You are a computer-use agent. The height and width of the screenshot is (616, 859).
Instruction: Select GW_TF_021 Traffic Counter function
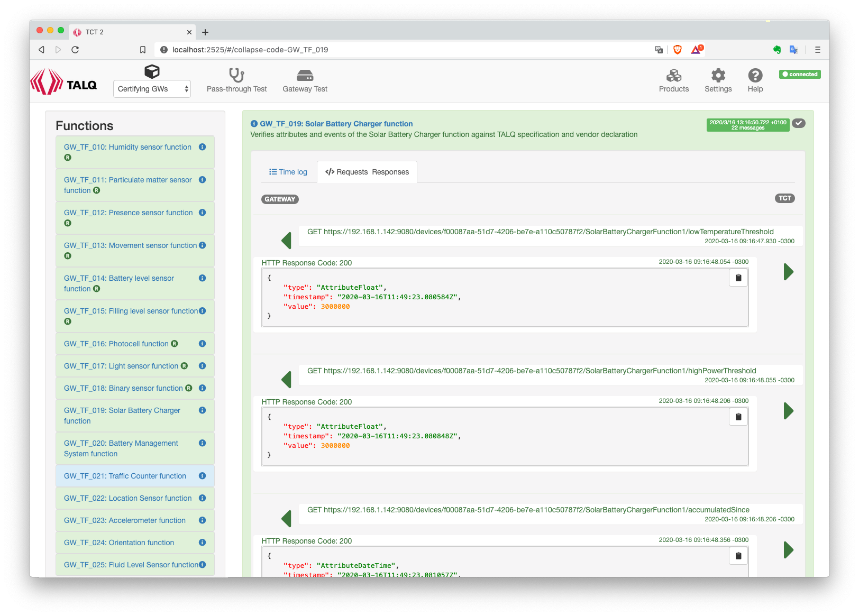click(x=125, y=476)
